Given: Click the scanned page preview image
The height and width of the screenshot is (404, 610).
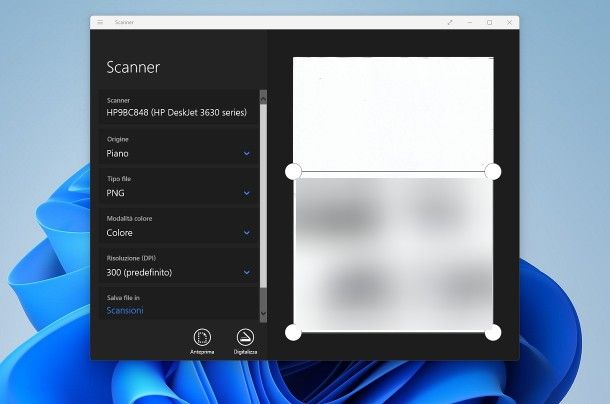Looking at the screenshot, I should point(393,195).
